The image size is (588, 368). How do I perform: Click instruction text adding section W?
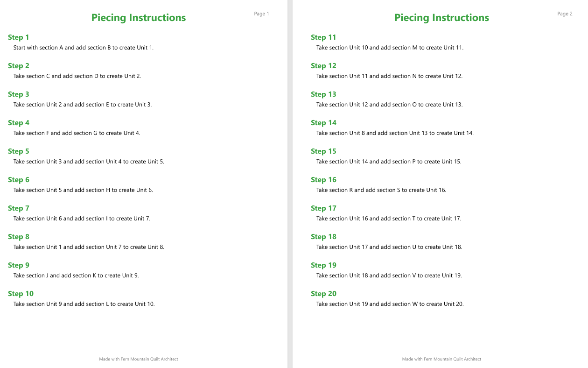coord(390,304)
